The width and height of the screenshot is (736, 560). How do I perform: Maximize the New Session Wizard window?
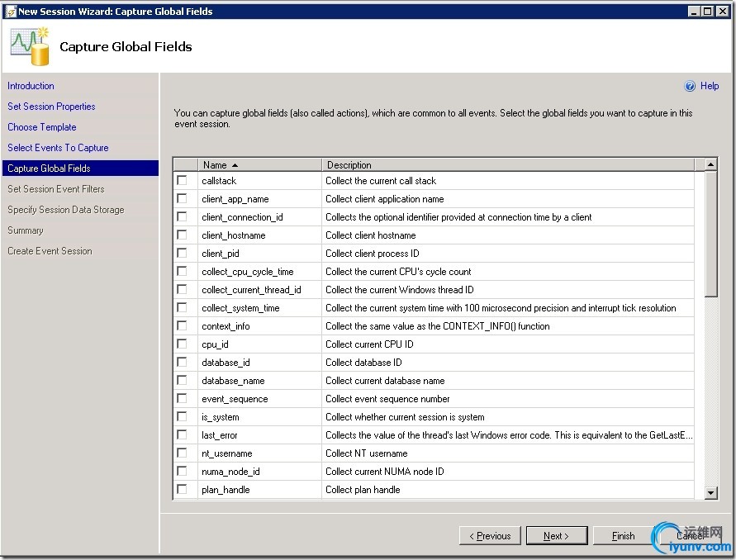[x=707, y=12]
